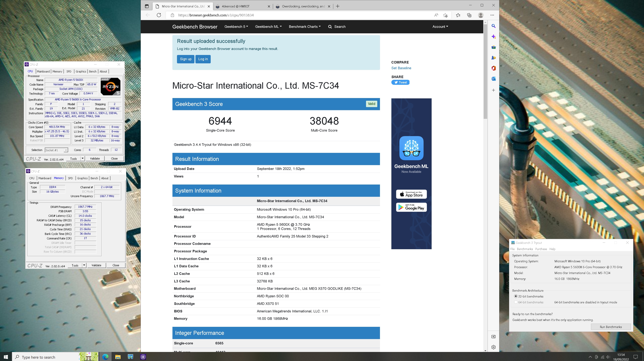Open Purchase menu in Geekbench 3 Tryout
Viewport: 644px width, 361px height.
point(541,249)
